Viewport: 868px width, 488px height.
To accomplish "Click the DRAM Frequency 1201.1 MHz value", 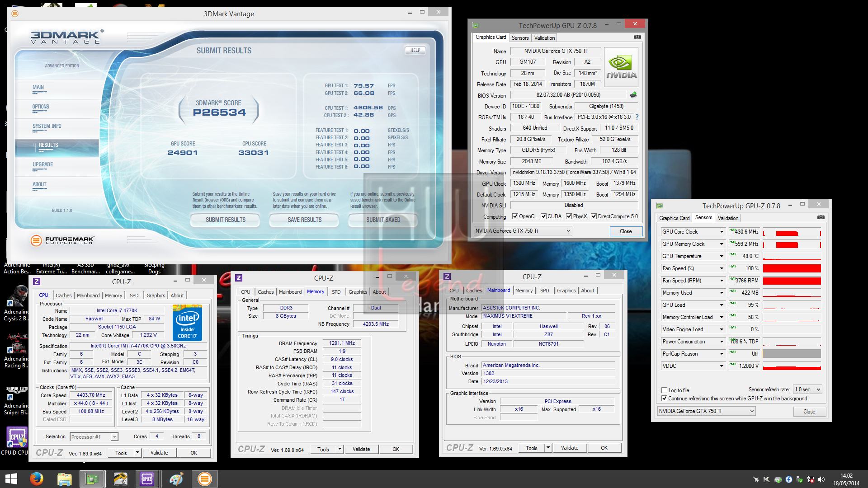I will click(342, 343).
